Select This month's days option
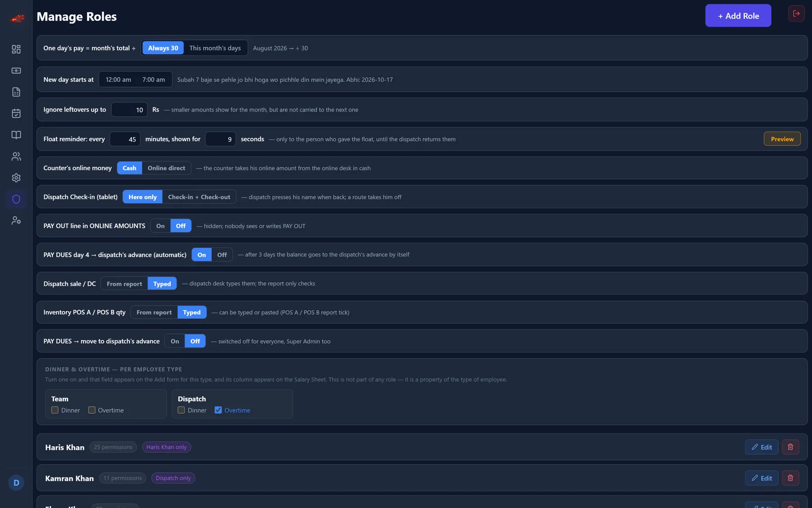This screenshot has height=508, width=812. tap(215, 48)
